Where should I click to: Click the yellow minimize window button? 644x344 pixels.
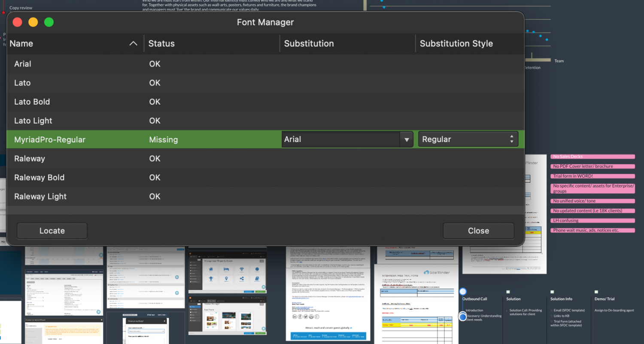pyautogui.click(x=33, y=22)
